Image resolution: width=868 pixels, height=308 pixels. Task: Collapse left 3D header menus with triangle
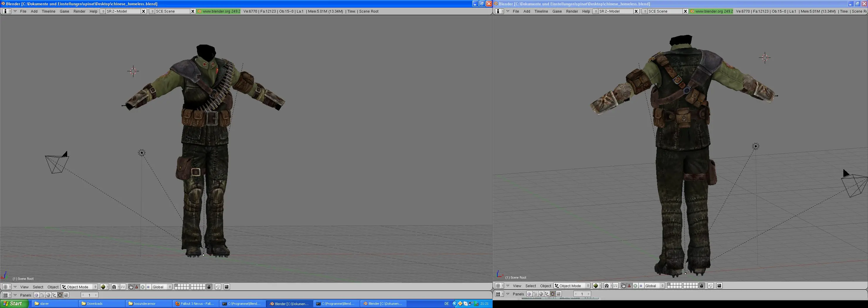[x=15, y=287]
